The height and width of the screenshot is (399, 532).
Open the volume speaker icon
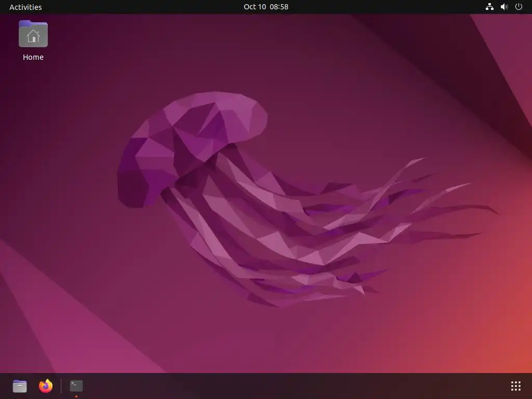pyautogui.click(x=504, y=7)
